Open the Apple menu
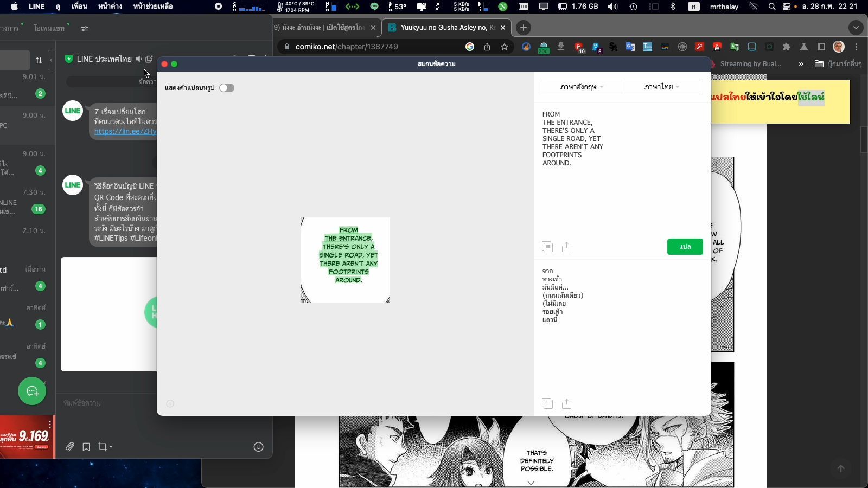The image size is (868, 488). pos(15,7)
